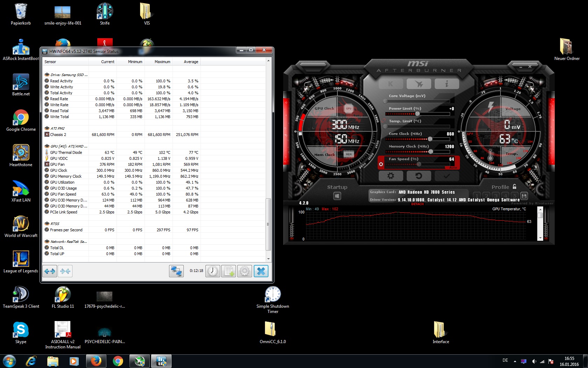Viewport: 588px width, 368px height.
Task: Click the volume speaker icon in system tray
Action: (534, 361)
